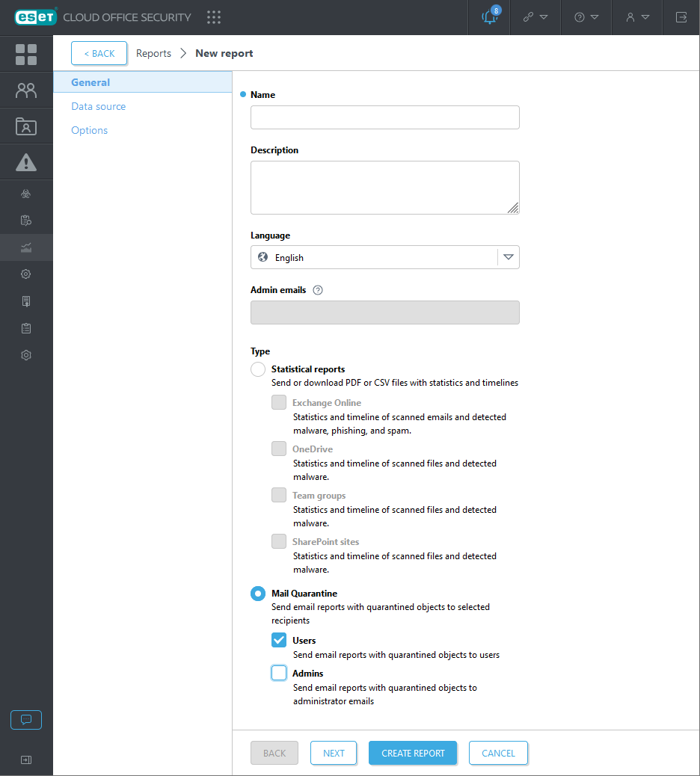
Task: Click the ESET logo
Action: pyautogui.click(x=36, y=17)
